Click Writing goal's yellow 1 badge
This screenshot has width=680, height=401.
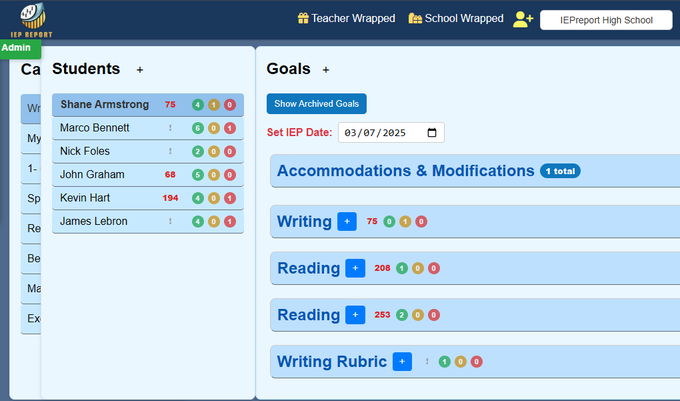(405, 222)
